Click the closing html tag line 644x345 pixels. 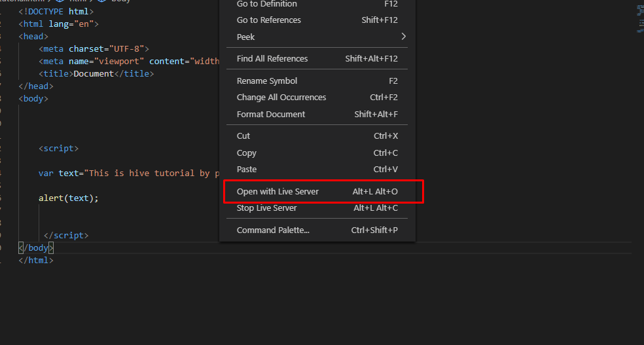pyautogui.click(x=36, y=260)
